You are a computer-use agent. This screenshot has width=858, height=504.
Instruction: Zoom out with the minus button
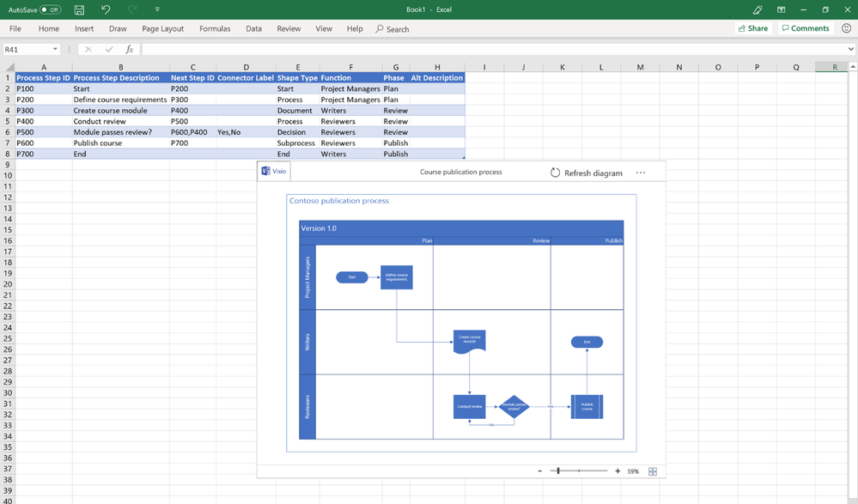click(539, 471)
